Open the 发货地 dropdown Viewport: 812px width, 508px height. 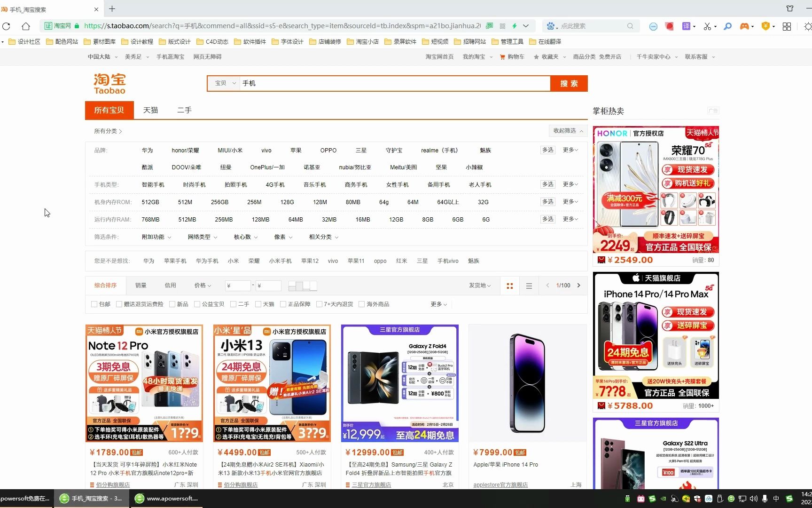coord(479,286)
